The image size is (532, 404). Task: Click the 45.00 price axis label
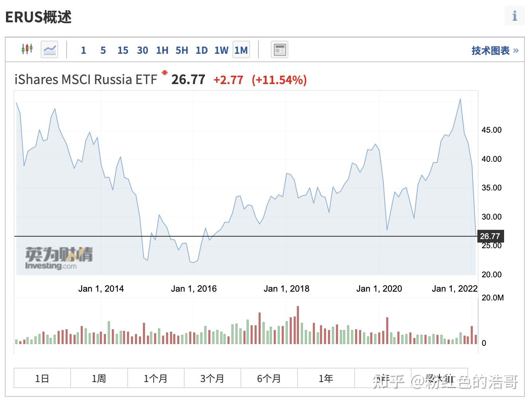pyautogui.click(x=491, y=130)
